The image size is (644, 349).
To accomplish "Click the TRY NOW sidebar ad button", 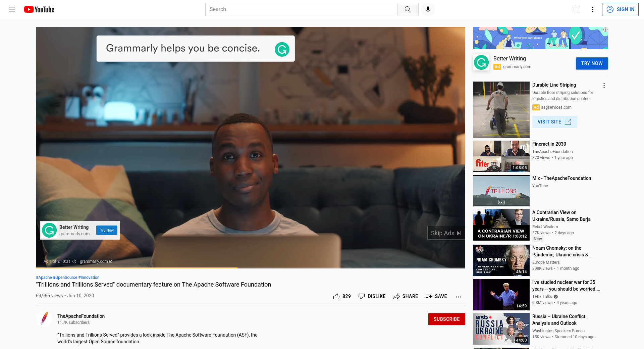I will click(x=592, y=63).
